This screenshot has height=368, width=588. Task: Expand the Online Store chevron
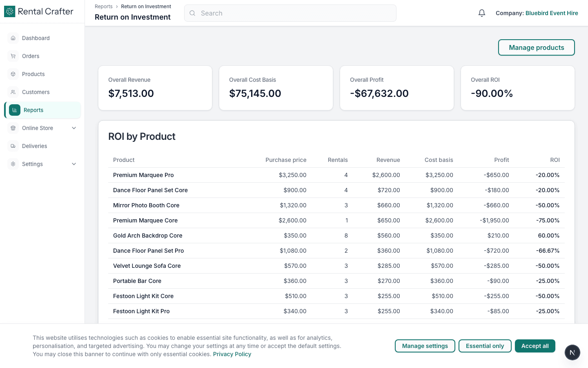pyautogui.click(x=74, y=128)
